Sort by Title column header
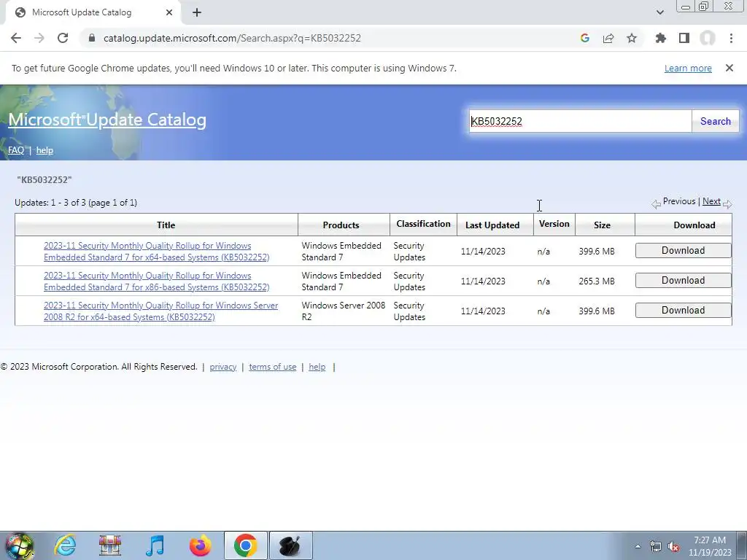The height and width of the screenshot is (560, 747). [x=166, y=225]
